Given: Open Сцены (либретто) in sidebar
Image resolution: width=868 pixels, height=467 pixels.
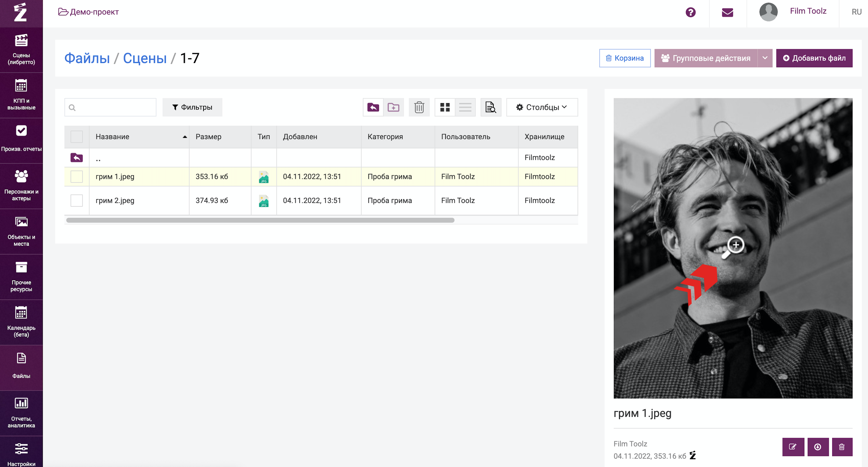Looking at the screenshot, I should pyautogui.click(x=21, y=50).
